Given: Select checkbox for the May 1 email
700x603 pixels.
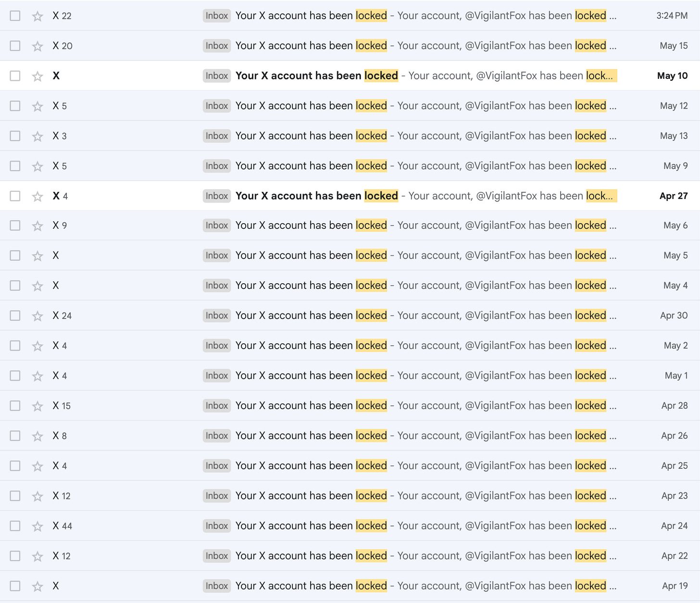Looking at the screenshot, I should [x=15, y=376].
